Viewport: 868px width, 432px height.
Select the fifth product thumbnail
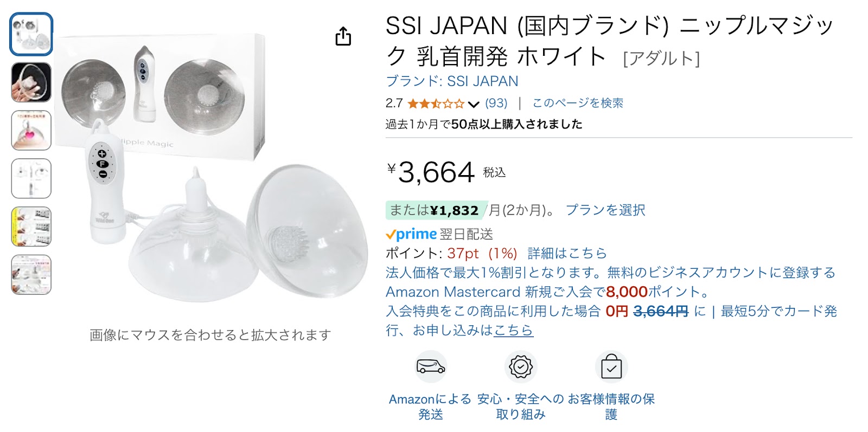31,227
